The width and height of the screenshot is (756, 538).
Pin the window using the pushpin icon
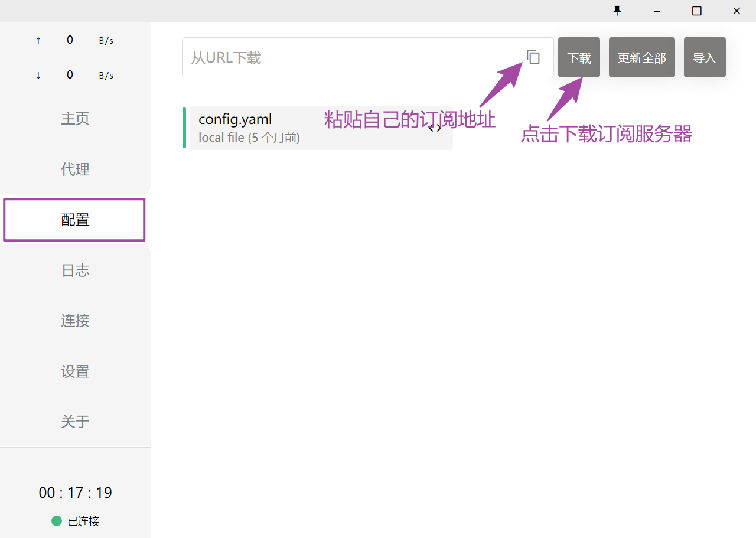[x=617, y=11]
